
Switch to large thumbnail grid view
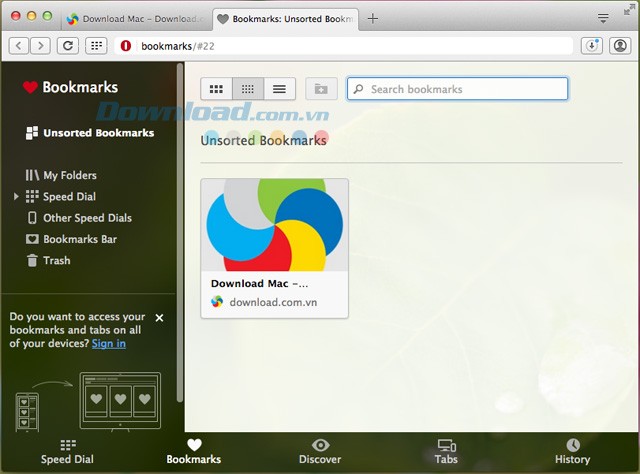pos(216,89)
